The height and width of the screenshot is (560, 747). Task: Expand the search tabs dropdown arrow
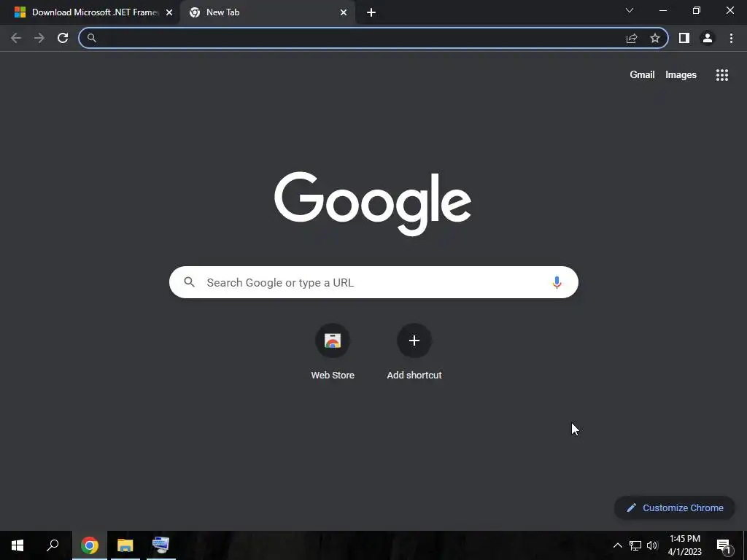630,10
